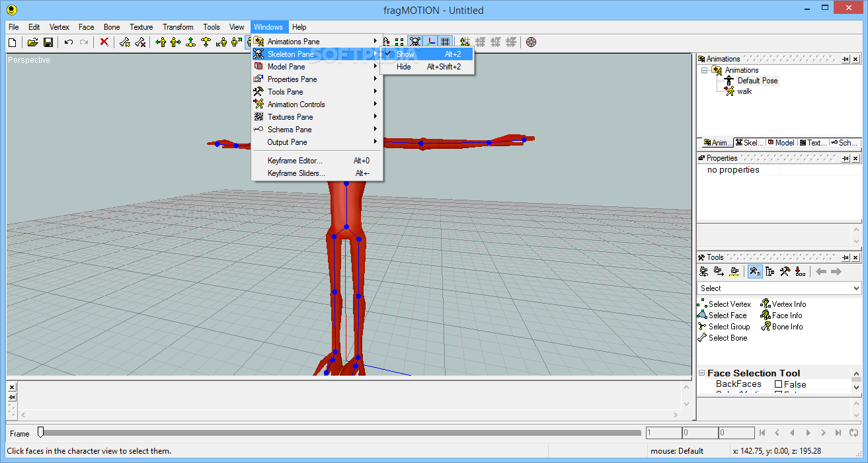Open the Transform menu

click(178, 27)
